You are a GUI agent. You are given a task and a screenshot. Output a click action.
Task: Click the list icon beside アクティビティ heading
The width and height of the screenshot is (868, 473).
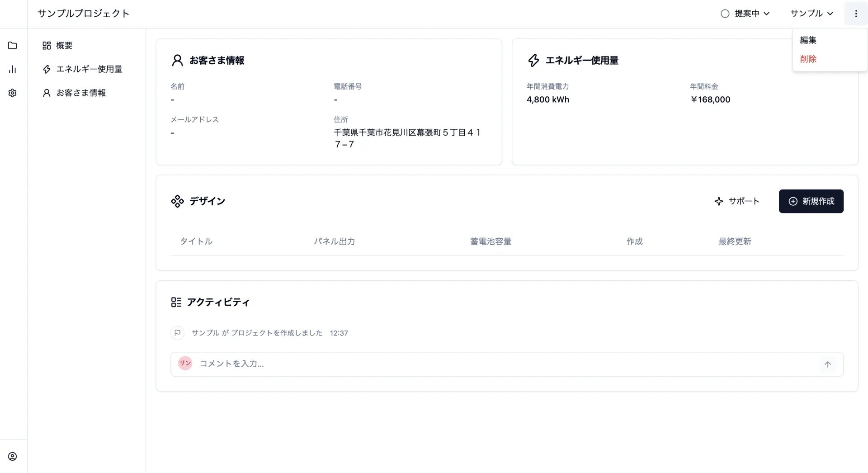point(176,302)
